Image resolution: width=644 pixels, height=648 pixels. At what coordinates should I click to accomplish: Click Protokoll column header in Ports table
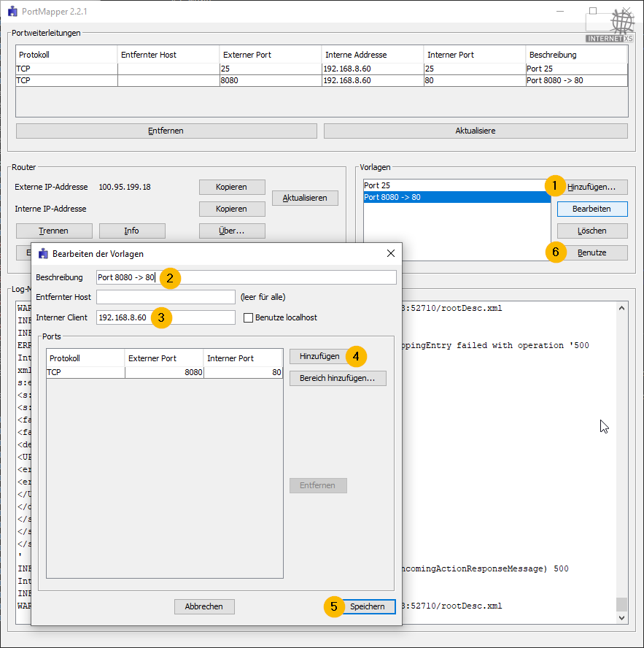point(85,358)
